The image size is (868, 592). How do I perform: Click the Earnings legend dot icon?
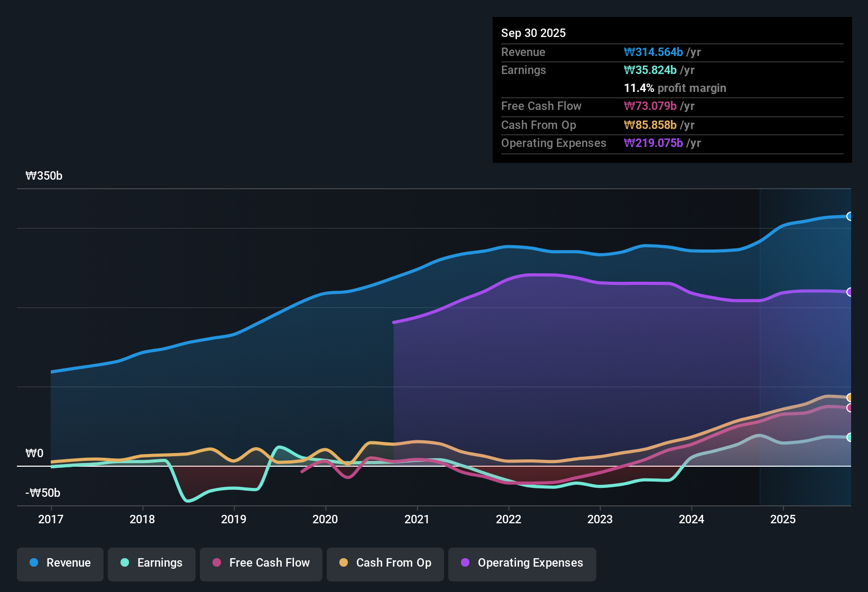(x=124, y=563)
